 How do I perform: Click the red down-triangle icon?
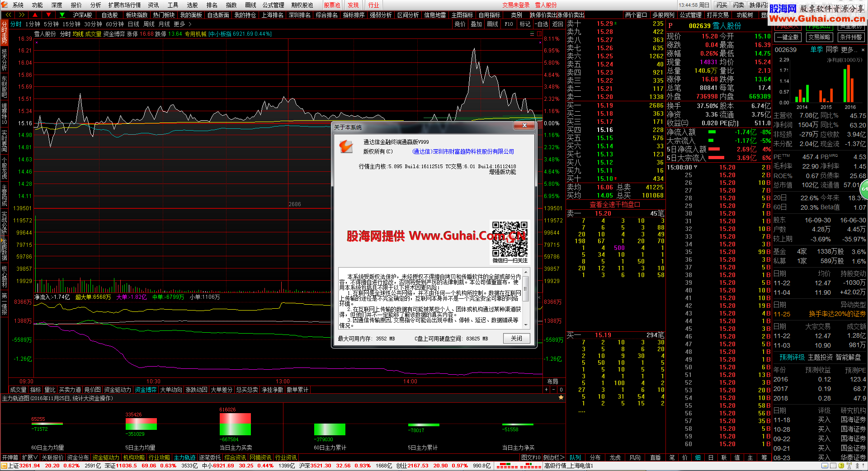pyautogui.click(x=49, y=15)
